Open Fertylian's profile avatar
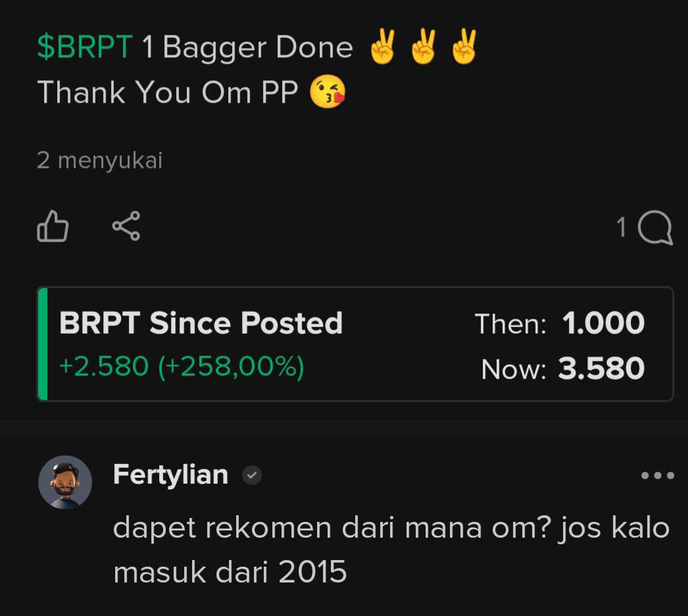 (65, 482)
